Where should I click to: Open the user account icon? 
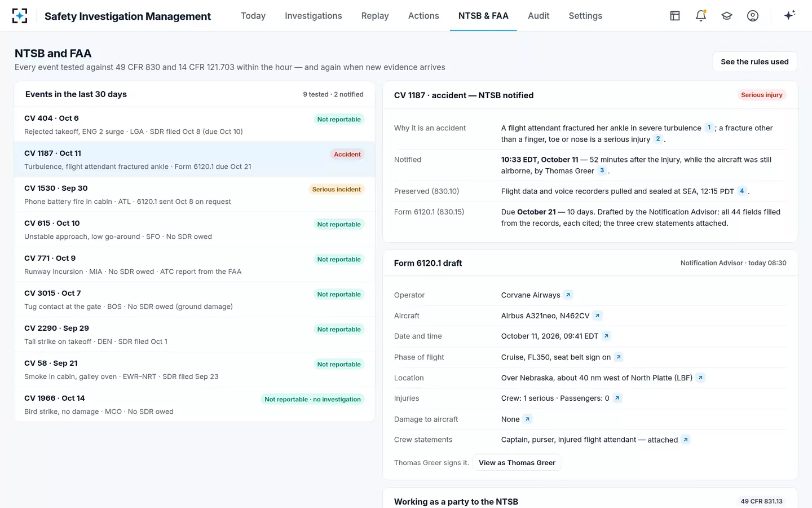753,16
